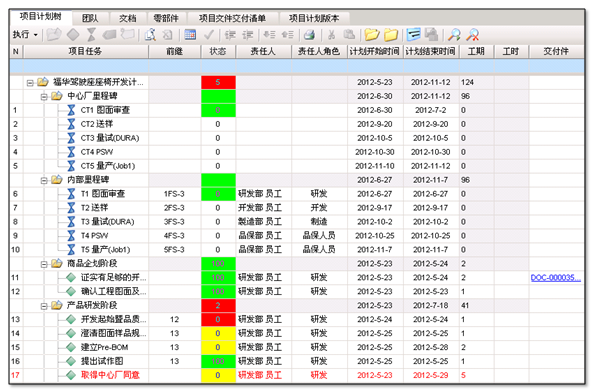Select the CT1 图面审查 milestone
594x390 pixels.
click(105, 110)
